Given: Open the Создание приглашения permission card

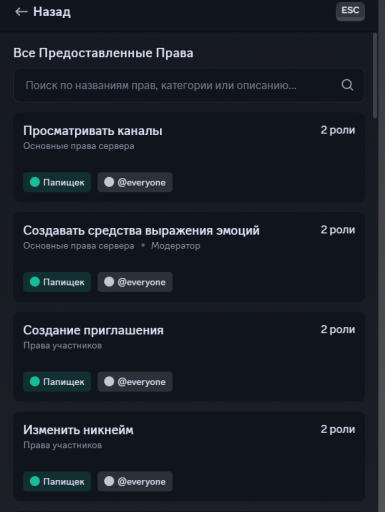Looking at the screenshot, I should coord(189,357).
